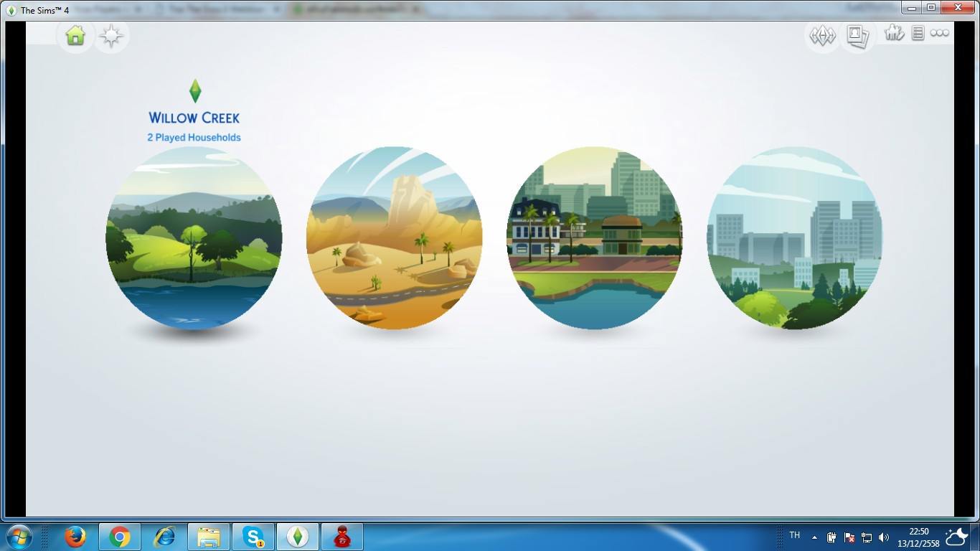Click the green plumbob above Willow Creek
Viewport: 980px width, 551px height.
point(194,91)
